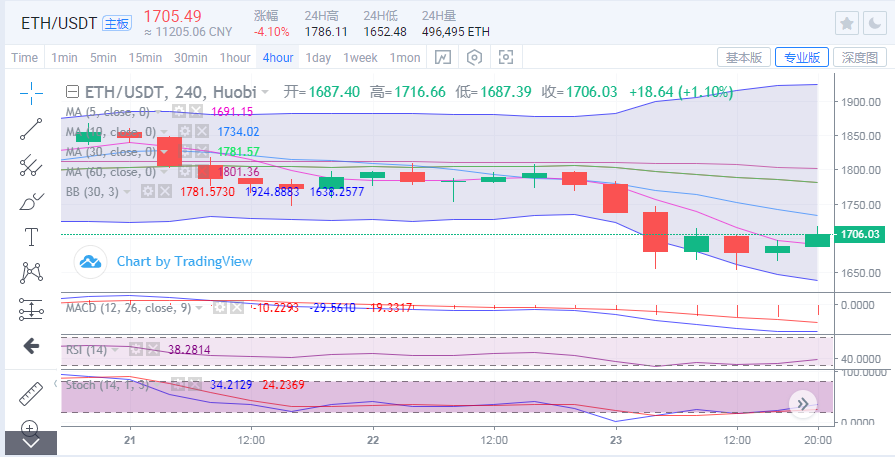Viewport: 895px width, 457px height.
Task: Open settings for MA (10, close, 0)
Action: pos(184,132)
